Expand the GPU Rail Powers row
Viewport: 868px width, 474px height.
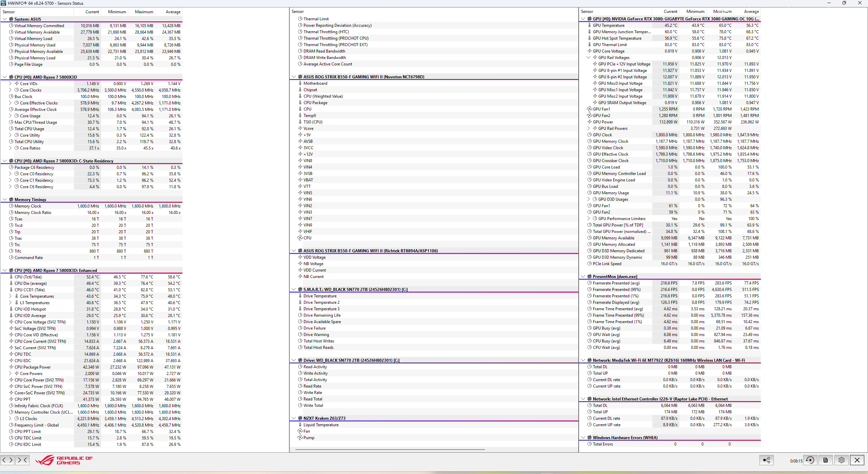pyautogui.click(x=589, y=129)
